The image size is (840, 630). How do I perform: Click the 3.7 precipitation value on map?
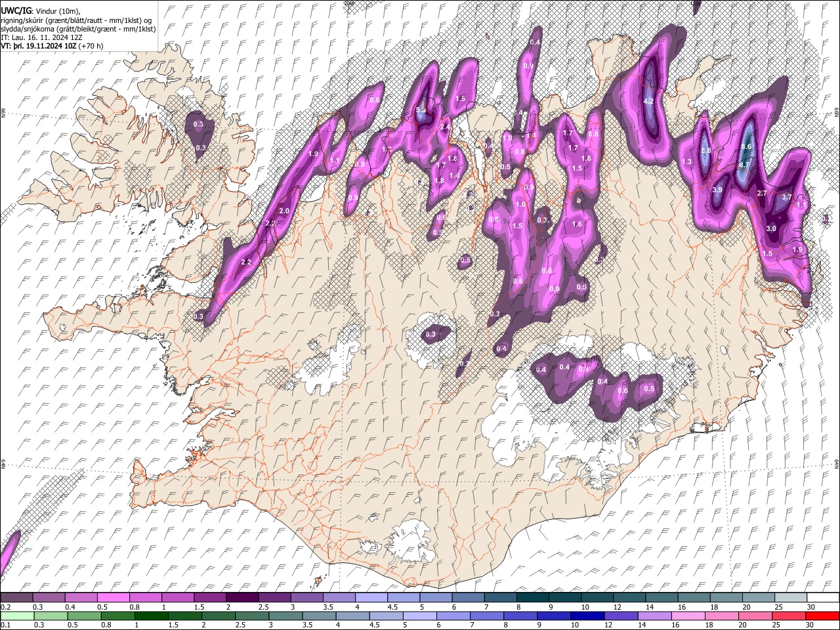[787, 197]
